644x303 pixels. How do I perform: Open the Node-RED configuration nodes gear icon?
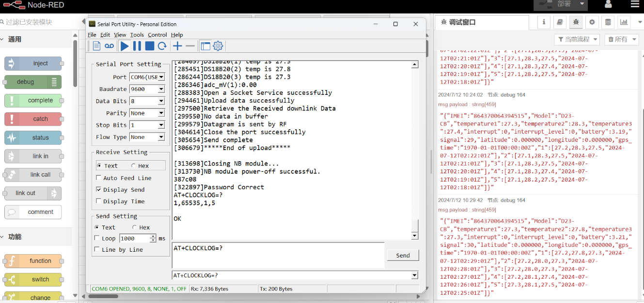(592, 22)
